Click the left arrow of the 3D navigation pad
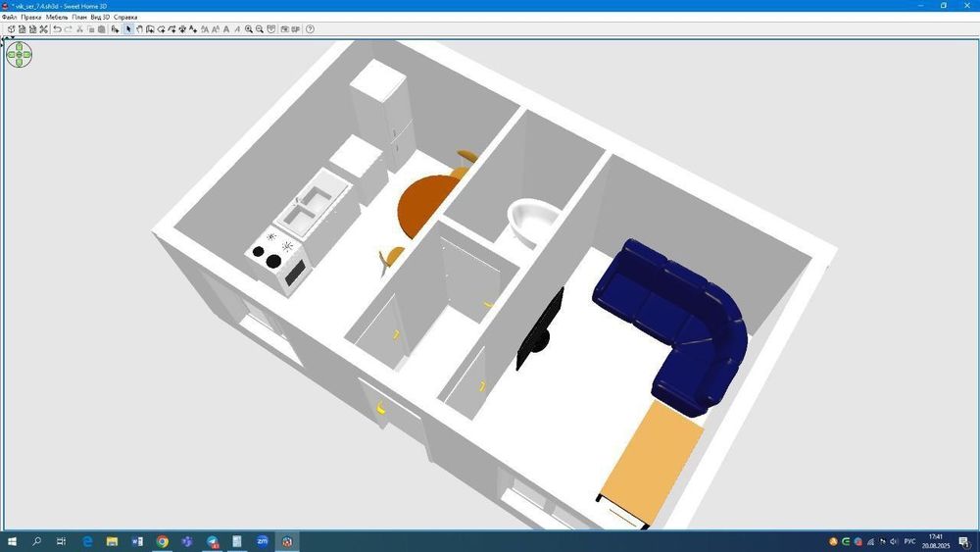Viewport: 980px width, 552px height. tap(11, 55)
